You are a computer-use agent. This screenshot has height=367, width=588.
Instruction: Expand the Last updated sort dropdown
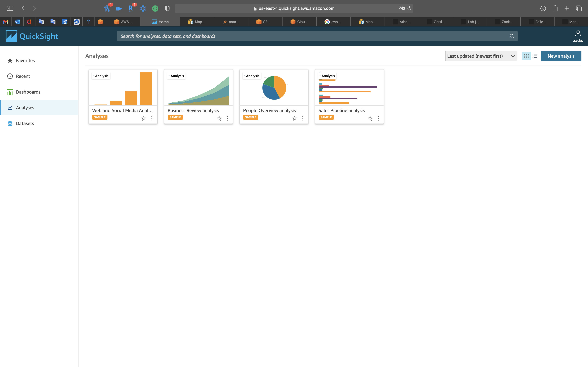tap(481, 56)
